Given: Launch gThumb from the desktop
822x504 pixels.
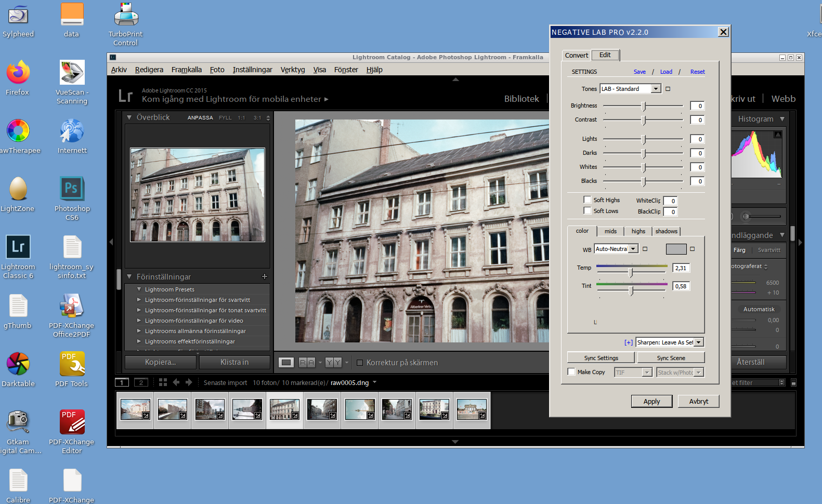Looking at the screenshot, I should [x=18, y=311].
